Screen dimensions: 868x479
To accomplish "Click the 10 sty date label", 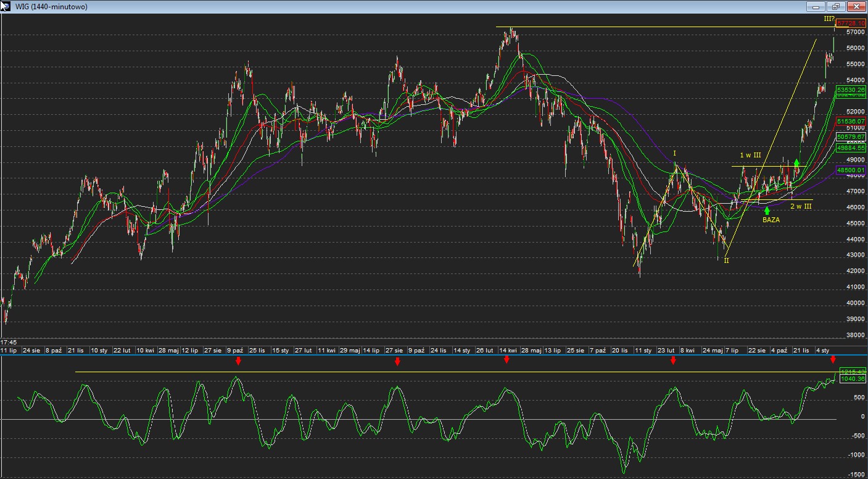I will [99, 350].
